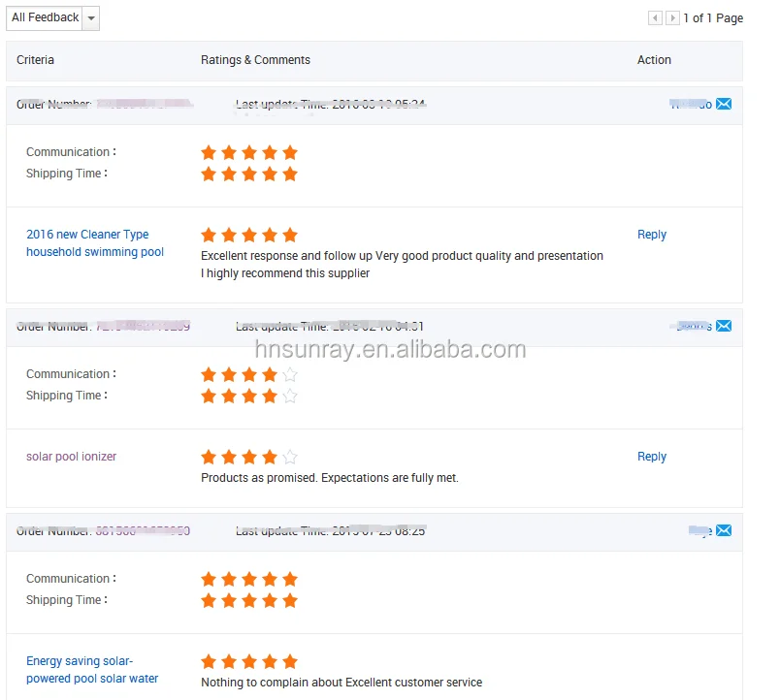Click the envelope icon on third review
The image size is (780, 700).
click(724, 530)
